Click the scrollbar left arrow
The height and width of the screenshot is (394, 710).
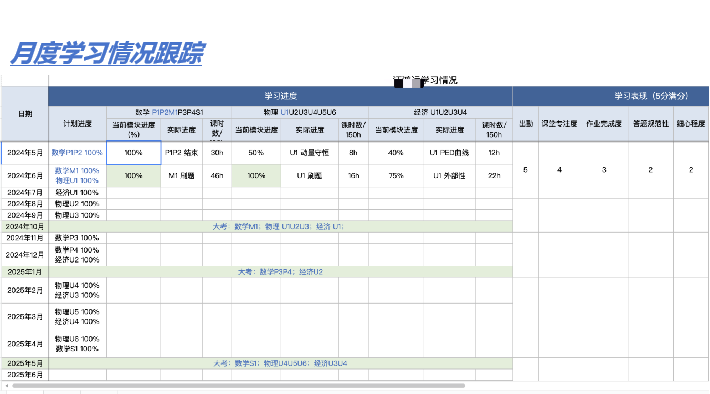pyautogui.click(x=7, y=386)
